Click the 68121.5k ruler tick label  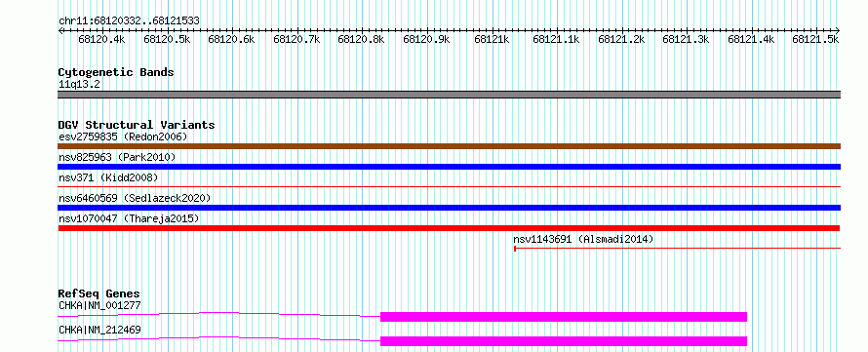pos(816,39)
